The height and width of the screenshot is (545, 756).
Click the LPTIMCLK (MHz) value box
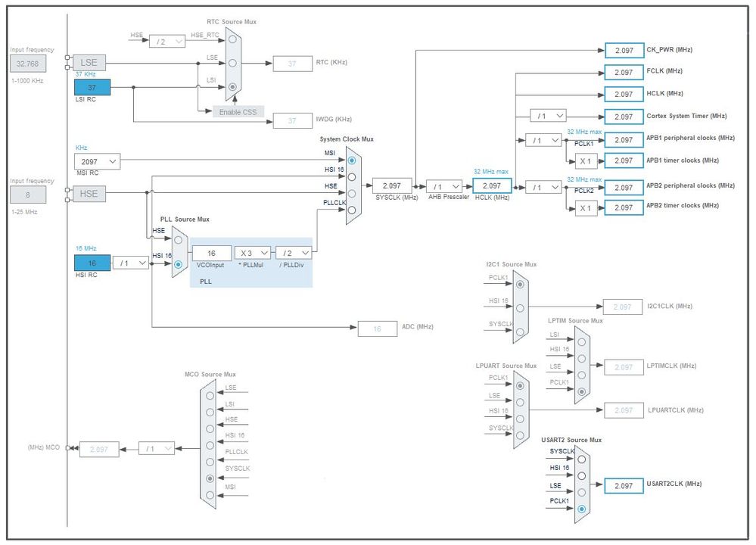point(624,367)
